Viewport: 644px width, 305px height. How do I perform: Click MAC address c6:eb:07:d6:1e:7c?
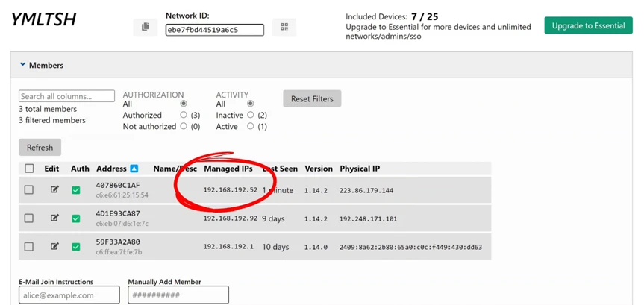point(122,224)
